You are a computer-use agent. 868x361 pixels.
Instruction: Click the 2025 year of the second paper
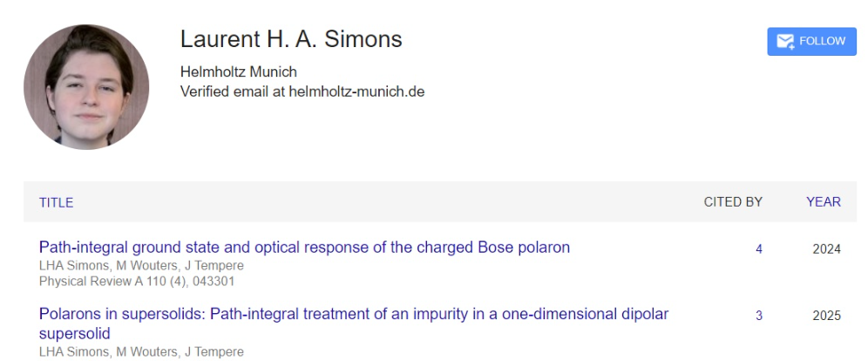pyautogui.click(x=826, y=316)
